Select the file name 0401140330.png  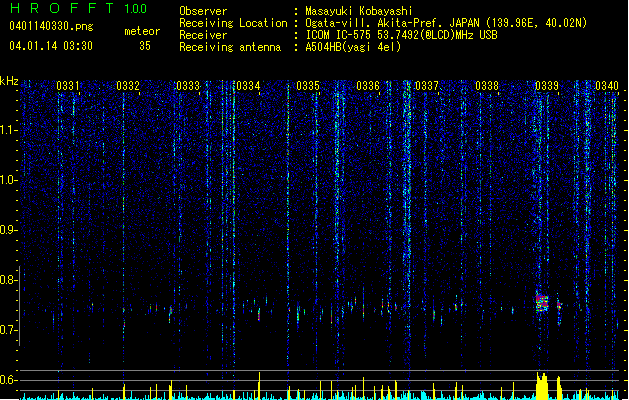pyautogui.click(x=51, y=26)
